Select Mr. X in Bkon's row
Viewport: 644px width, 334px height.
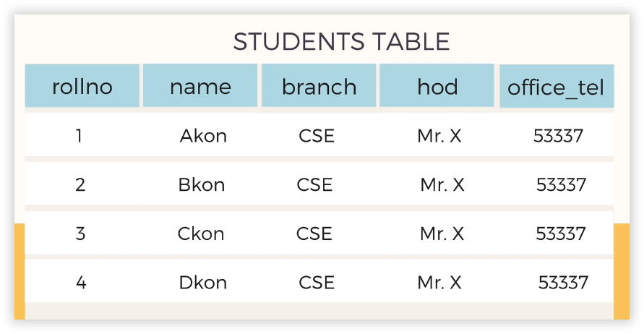442,184
